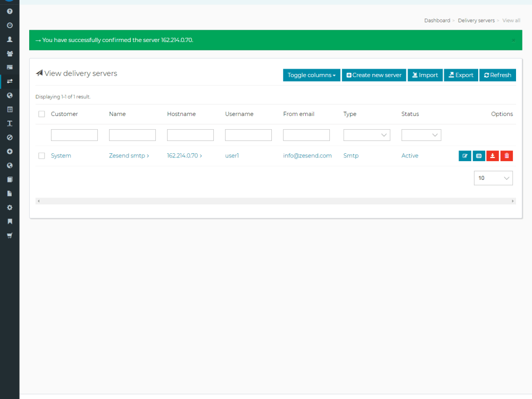Open the globe icon just above the list-table sidebar icon

(10, 95)
